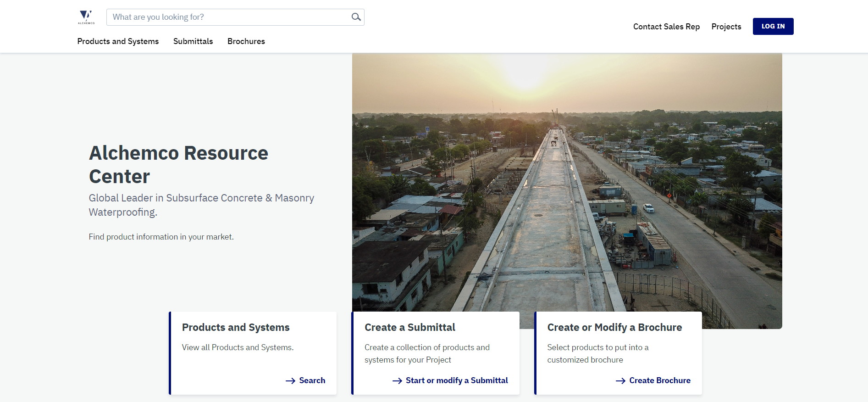Select the 'Create Brochure' link

(x=659, y=380)
